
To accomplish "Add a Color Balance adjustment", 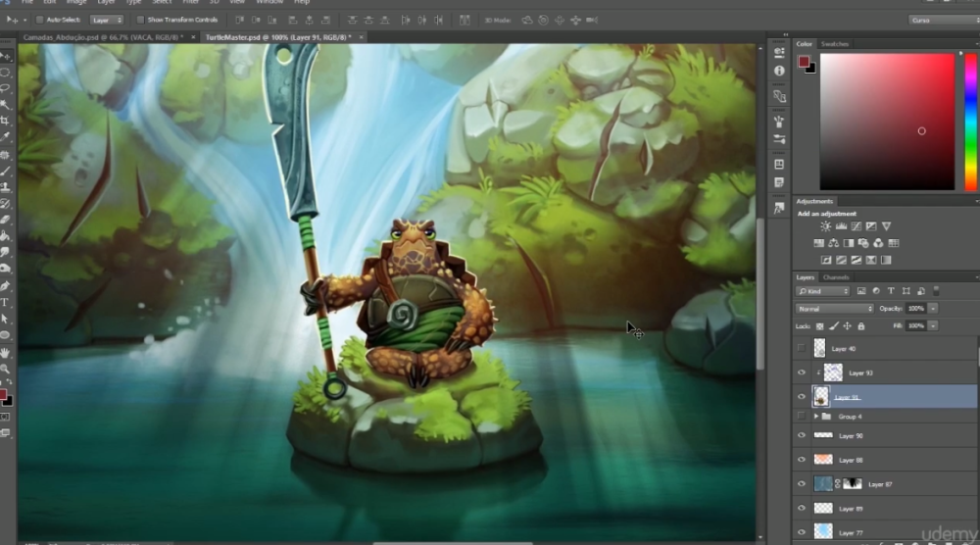I will (834, 243).
